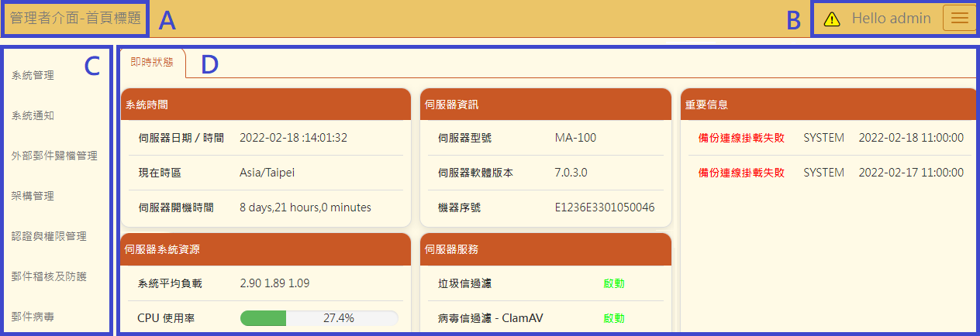980x336 pixels.
Task: Click the 重要信息 panel header
Action: (826, 105)
